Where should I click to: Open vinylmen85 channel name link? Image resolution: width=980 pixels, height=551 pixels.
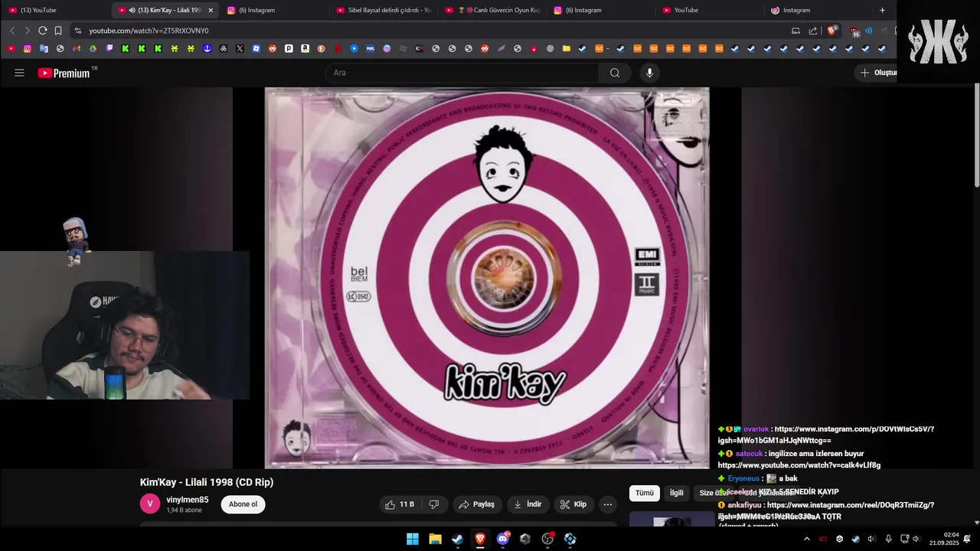[188, 500]
